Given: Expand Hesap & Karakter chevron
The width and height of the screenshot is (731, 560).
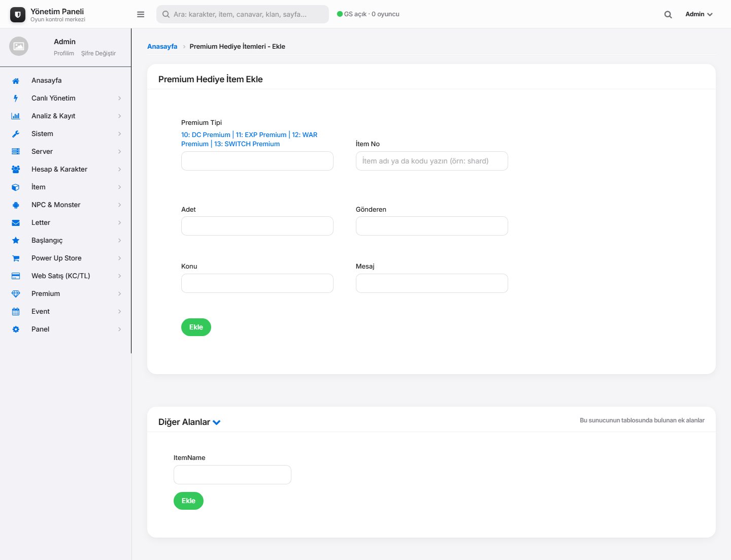Looking at the screenshot, I should (x=120, y=170).
